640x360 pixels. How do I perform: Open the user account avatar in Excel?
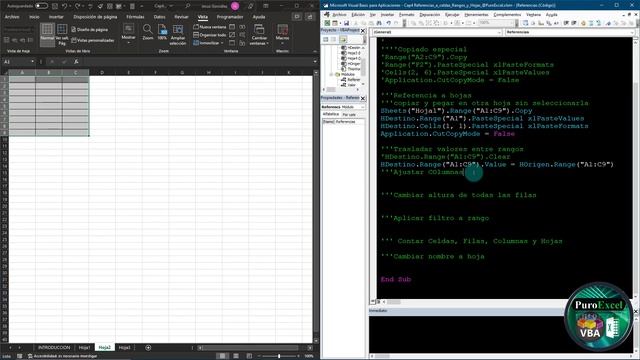click(x=235, y=6)
